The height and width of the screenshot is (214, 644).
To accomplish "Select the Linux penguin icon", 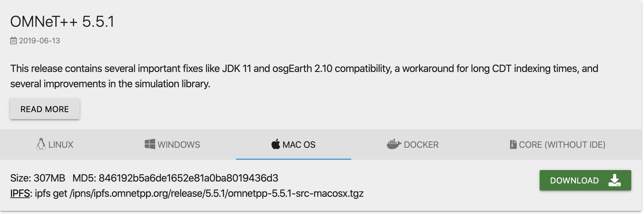I will (40, 144).
